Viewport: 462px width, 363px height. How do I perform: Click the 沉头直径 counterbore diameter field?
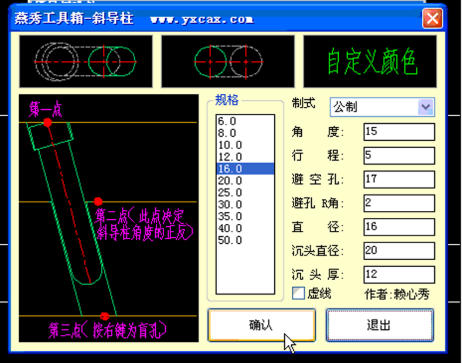pyautogui.click(x=399, y=251)
